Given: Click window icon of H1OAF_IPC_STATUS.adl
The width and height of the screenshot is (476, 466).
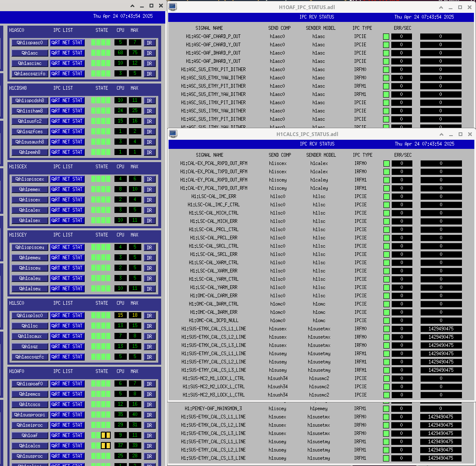Looking at the screenshot, I should (x=173, y=6).
